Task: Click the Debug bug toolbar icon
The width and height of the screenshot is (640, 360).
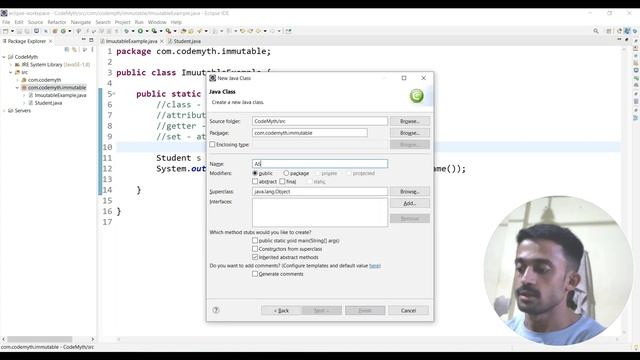Action: point(127,31)
